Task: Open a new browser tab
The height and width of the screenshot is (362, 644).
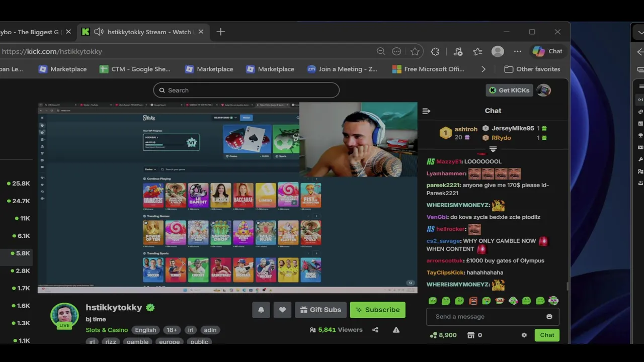Action: pyautogui.click(x=220, y=32)
